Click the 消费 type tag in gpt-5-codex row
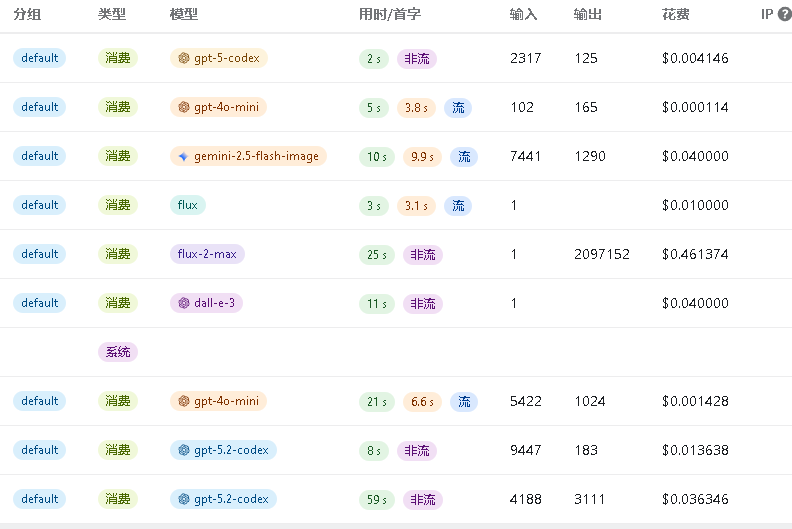This screenshot has width=792, height=529. click(118, 58)
